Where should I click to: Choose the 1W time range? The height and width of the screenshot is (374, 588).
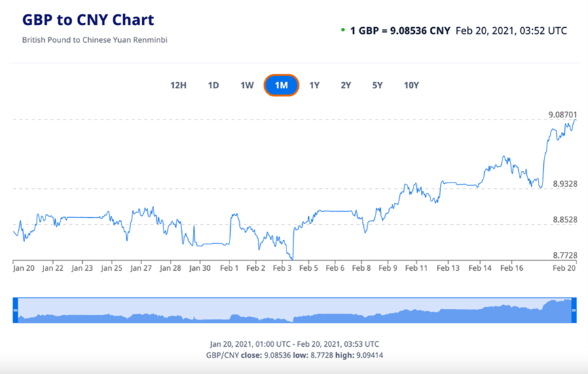click(x=247, y=86)
